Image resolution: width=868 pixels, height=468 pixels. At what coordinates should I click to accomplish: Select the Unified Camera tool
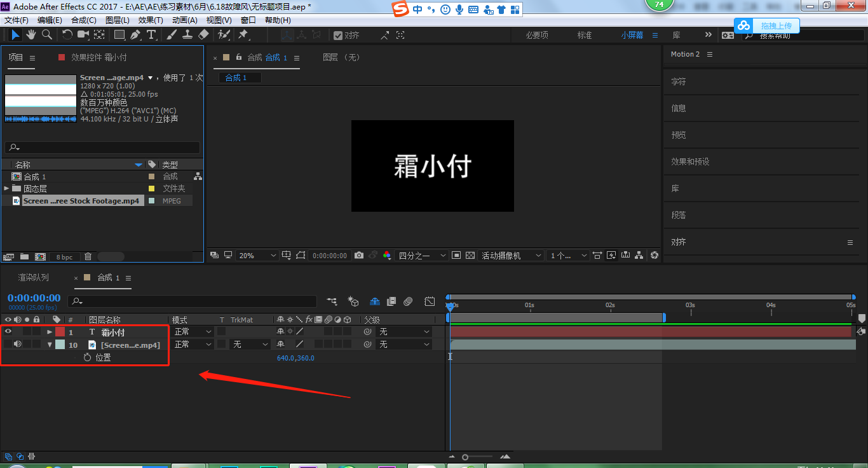(83, 35)
